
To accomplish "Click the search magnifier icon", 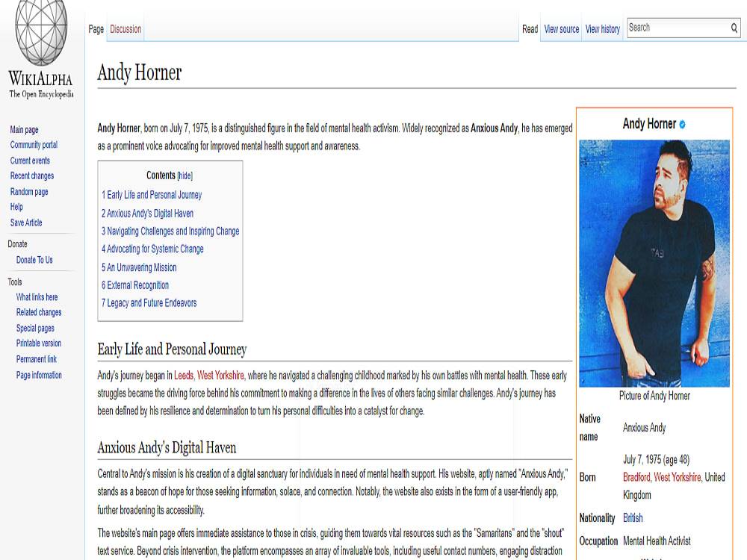I will pos(734,28).
